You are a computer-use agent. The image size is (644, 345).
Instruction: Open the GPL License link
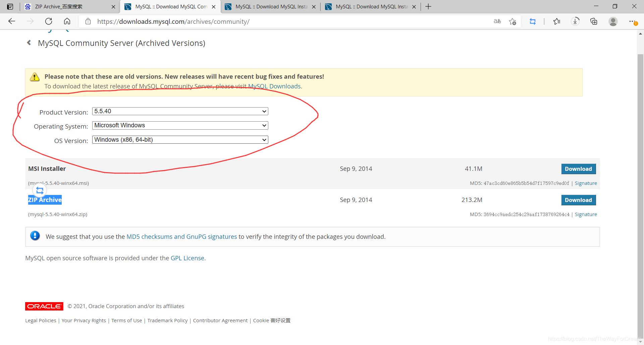[187, 258]
